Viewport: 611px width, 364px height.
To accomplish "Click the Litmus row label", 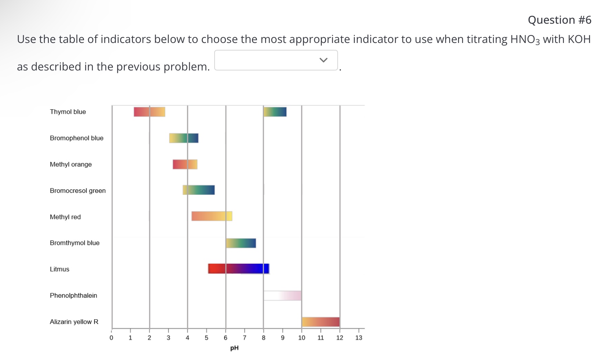I will [59, 269].
